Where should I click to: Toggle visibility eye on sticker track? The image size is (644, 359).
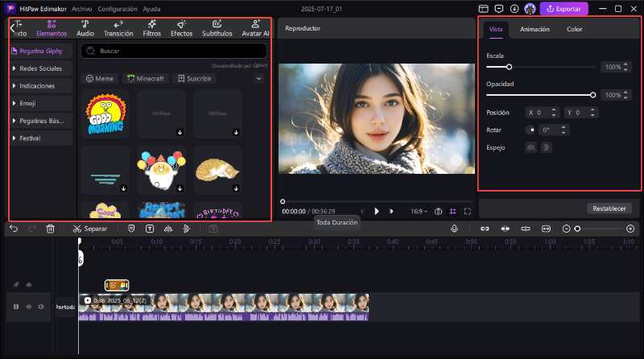click(x=29, y=285)
